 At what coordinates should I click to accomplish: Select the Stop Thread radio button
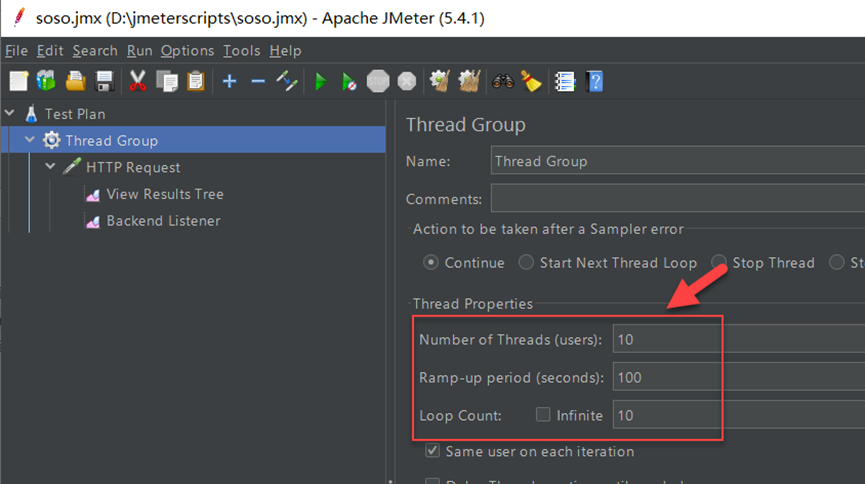[719, 262]
